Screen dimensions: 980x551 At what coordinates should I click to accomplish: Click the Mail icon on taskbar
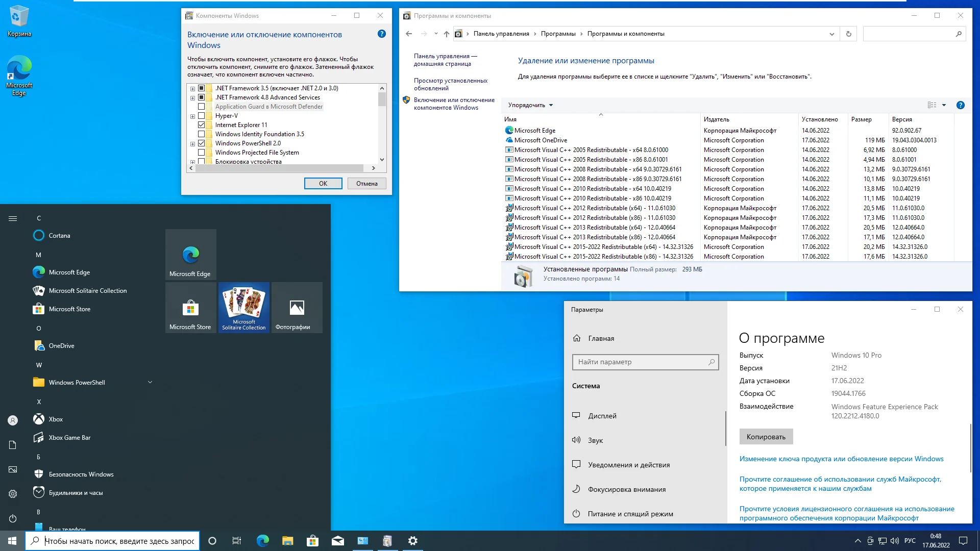[338, 541]
